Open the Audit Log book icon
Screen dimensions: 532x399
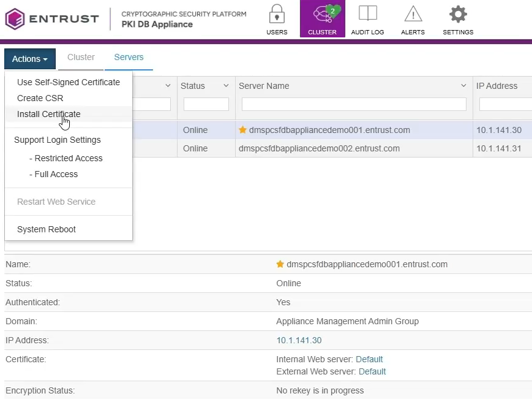click(367, 13)
